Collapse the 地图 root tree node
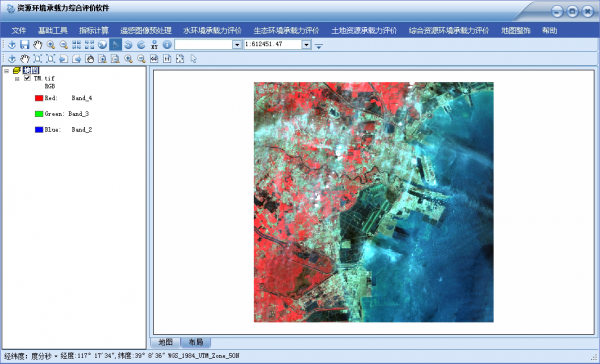 pyautogui.click(x=6, y=71)
